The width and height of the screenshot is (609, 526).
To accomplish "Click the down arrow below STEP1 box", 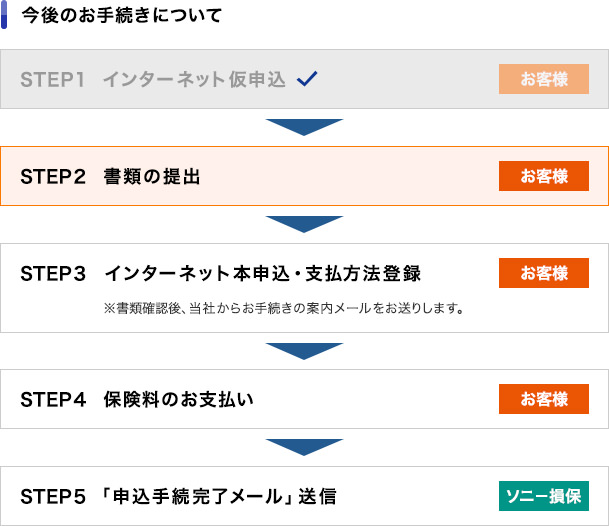I will (x=304, y=127).
